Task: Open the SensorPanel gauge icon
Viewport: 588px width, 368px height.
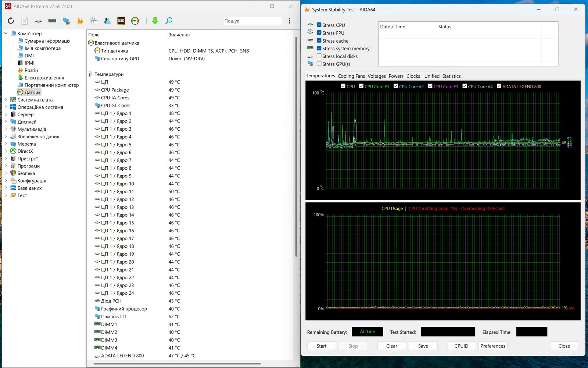Action: 135,21
